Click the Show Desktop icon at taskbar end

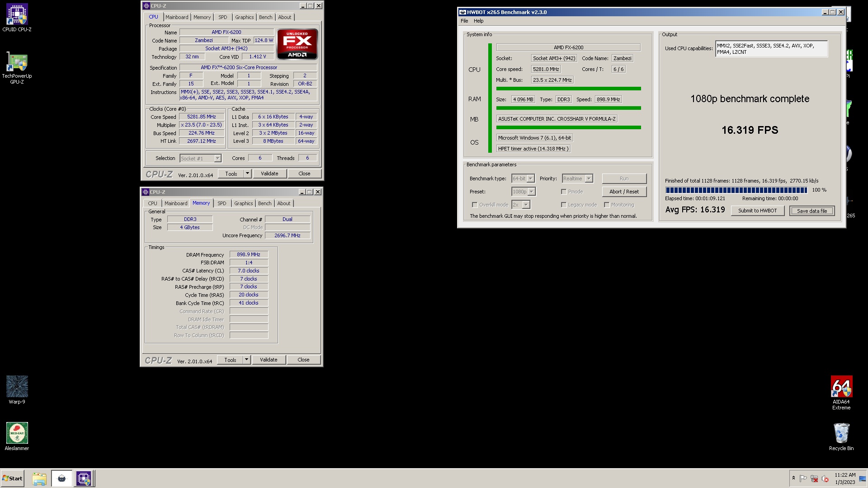pos(863,478)
